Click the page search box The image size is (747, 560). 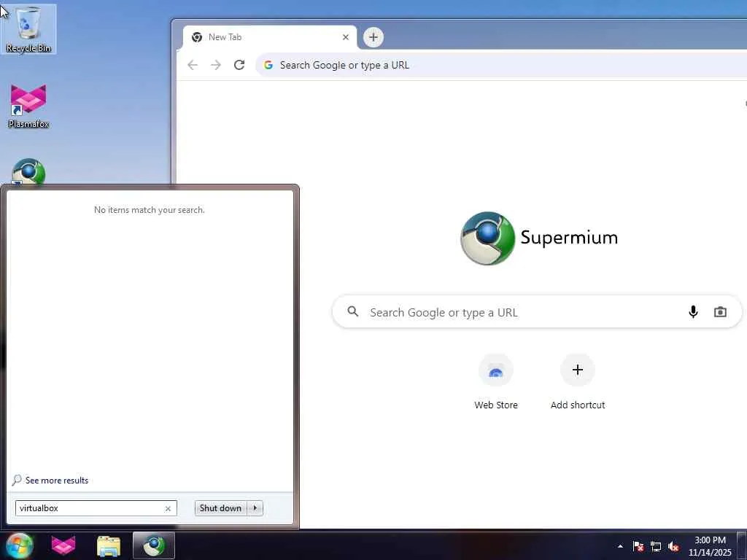pos(537,312)
